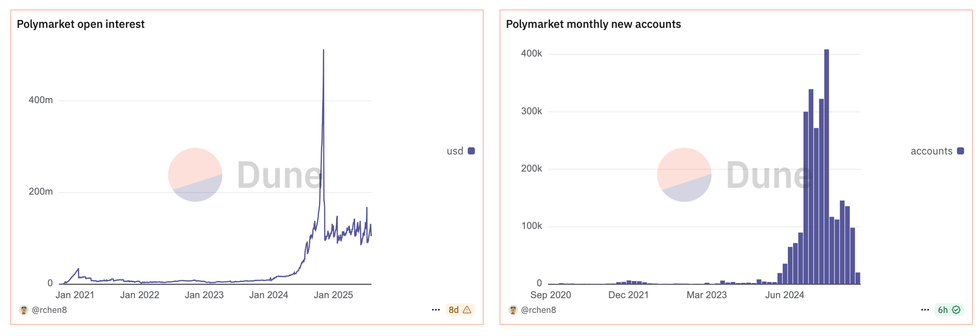Screen dimensions: 980x336
Task: Click the @rchen8 avatar on the right chart
Action: tap(513, 310)
